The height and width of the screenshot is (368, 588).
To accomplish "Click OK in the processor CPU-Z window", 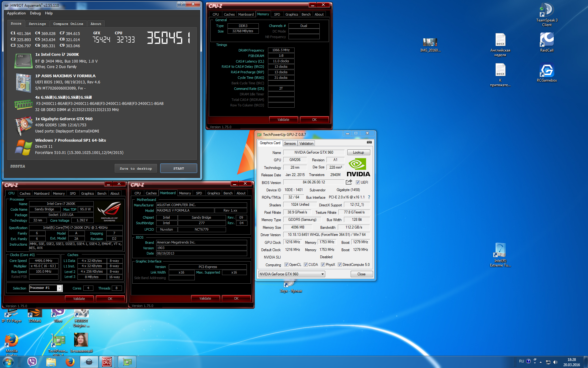I will point(110,299).
